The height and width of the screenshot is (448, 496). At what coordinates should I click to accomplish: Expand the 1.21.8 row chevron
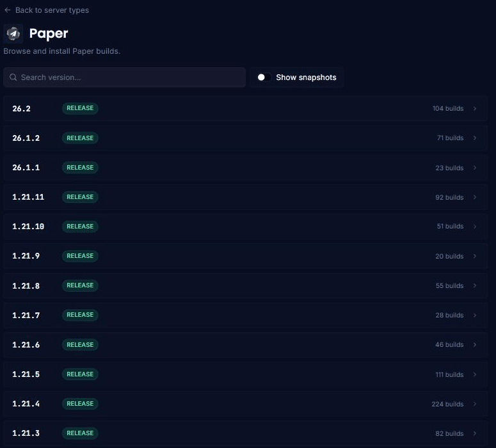tap(475, 285)
